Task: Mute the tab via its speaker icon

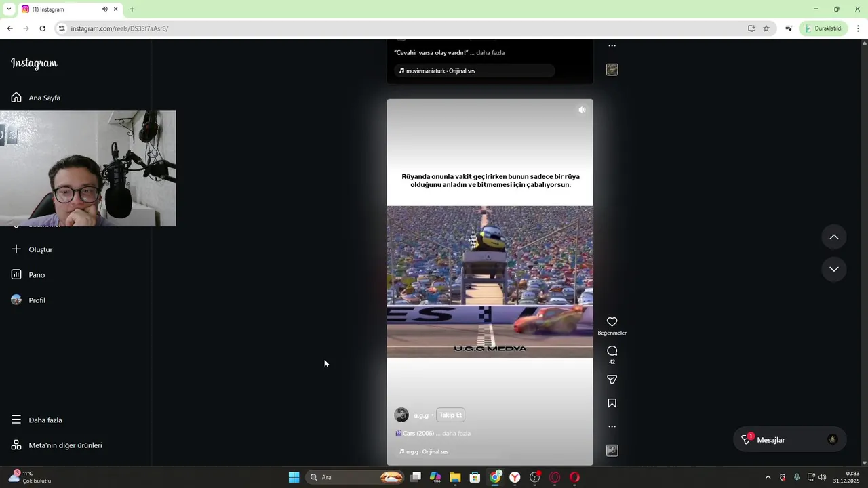Action: [104, 9]
